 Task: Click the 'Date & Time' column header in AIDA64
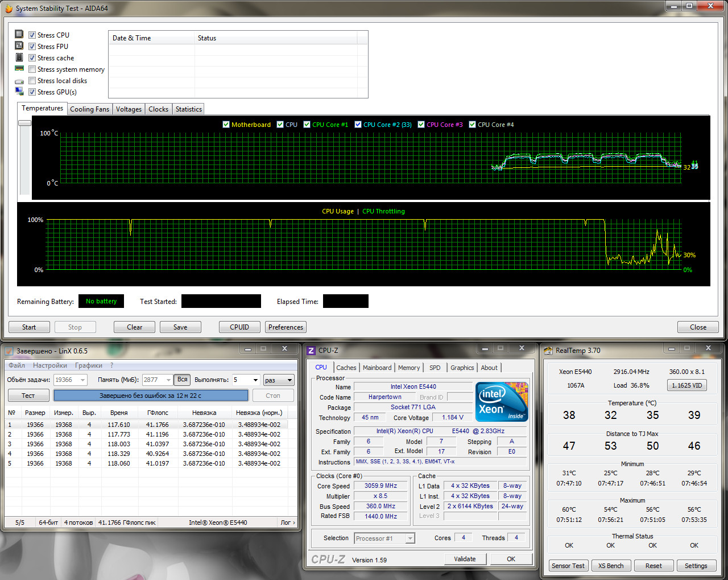(x=151, y=38)
